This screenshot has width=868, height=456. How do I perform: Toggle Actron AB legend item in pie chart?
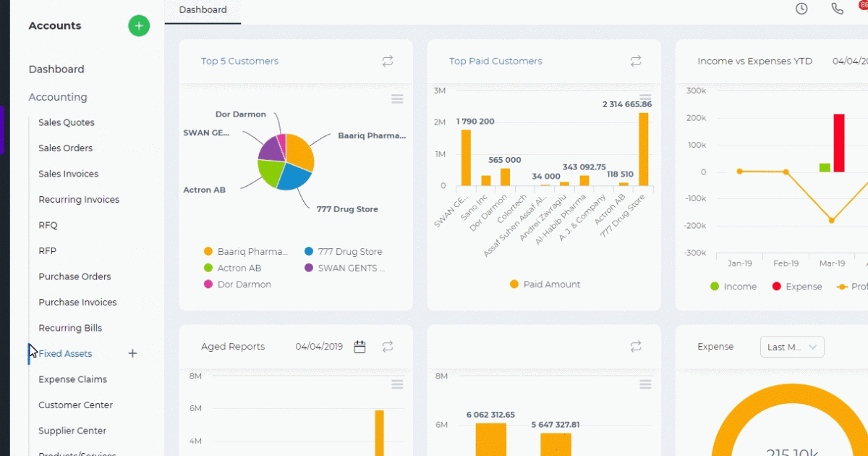pos(233,268)
